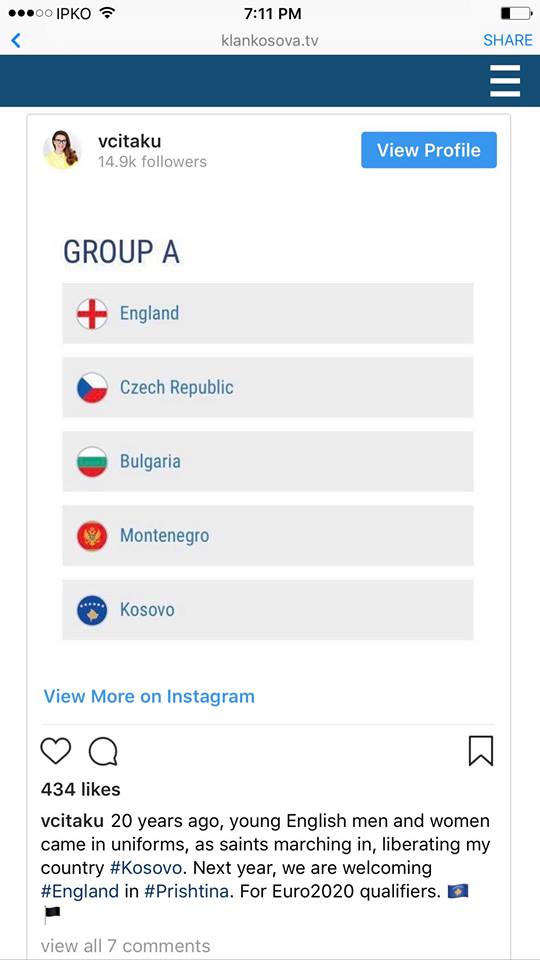Select the Czech Republic flag icon
Screen dimensions: 540x960
(x=92, y=388)
